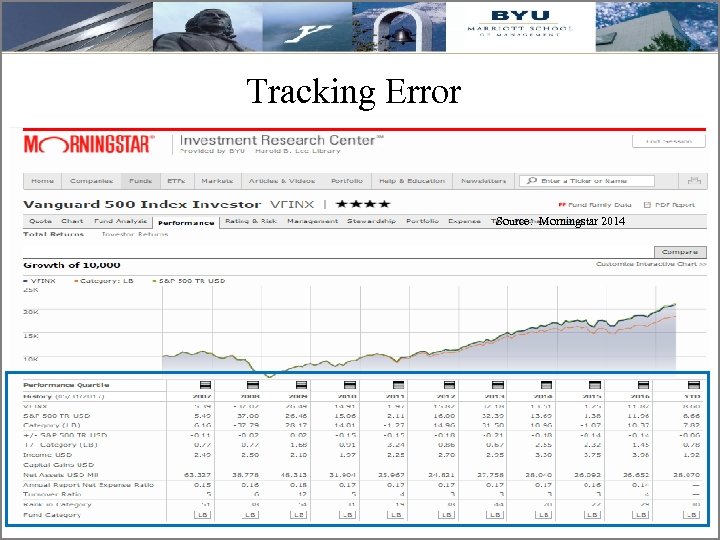
Task: Click the Morningstar logo
Action: pyautogui.click(x=89, y=144)
